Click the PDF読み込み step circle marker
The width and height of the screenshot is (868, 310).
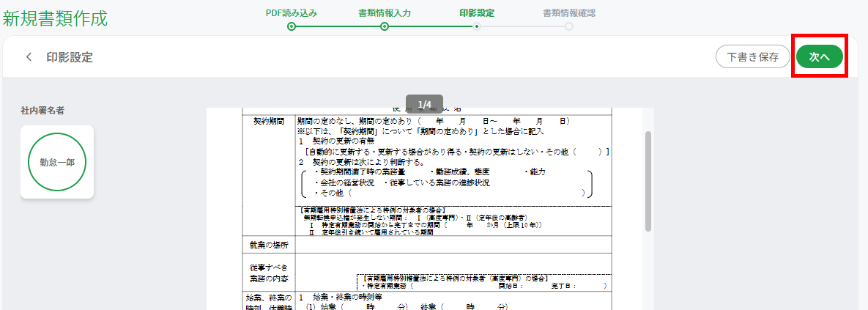tap(292, 26)
